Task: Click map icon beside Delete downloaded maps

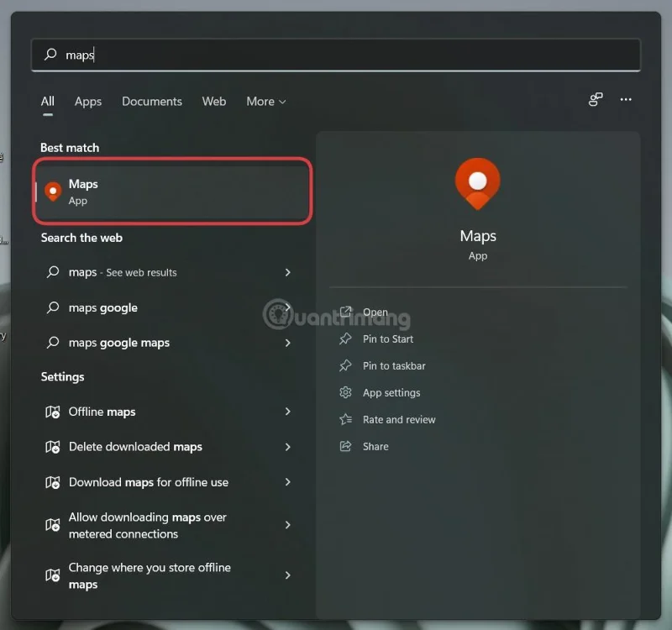Action: point(53,447)
